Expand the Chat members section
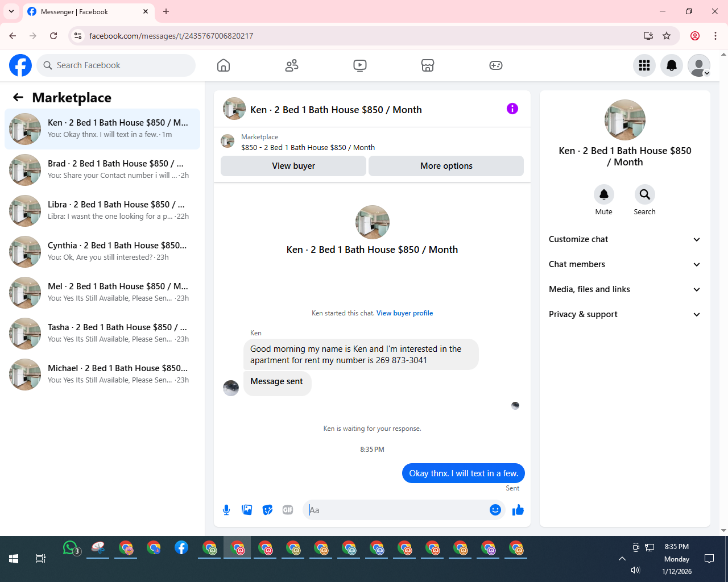 click(x=624, y=264)
